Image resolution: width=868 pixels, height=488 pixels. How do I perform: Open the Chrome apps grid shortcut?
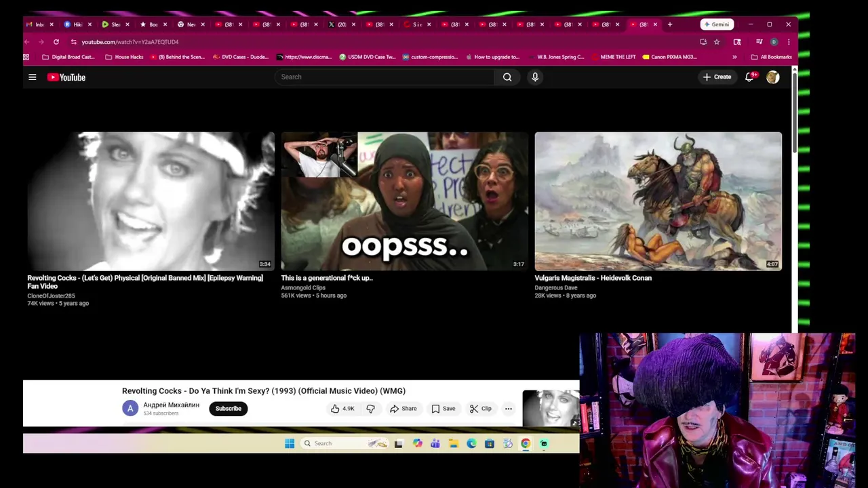(x=26, y=57)
